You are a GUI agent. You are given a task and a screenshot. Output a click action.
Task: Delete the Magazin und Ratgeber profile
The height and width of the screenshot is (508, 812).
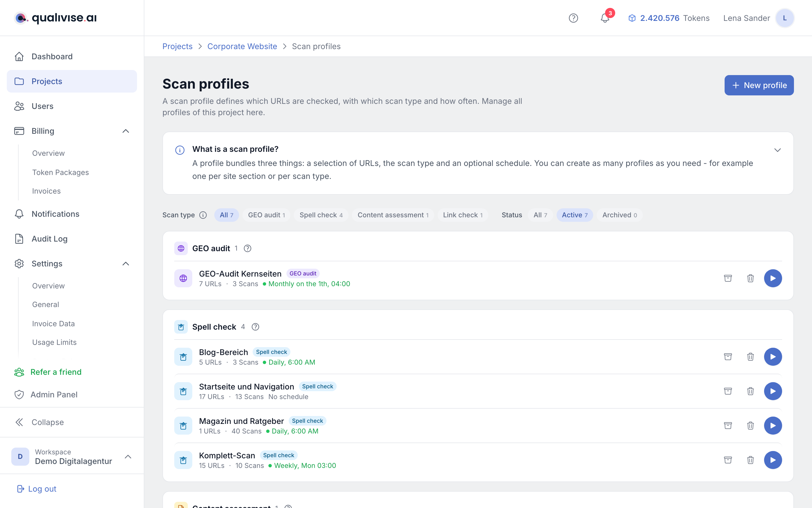pyautogui.click(x=750, y=426)
